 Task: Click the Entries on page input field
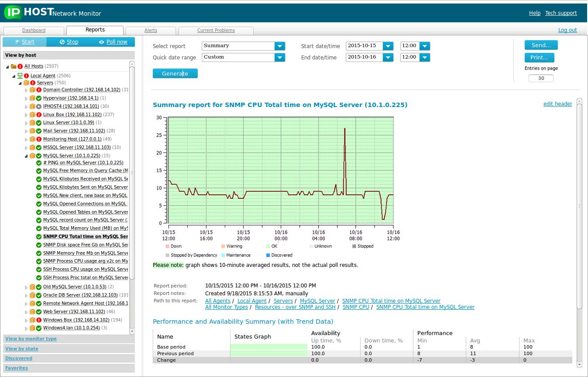(541, 79)
